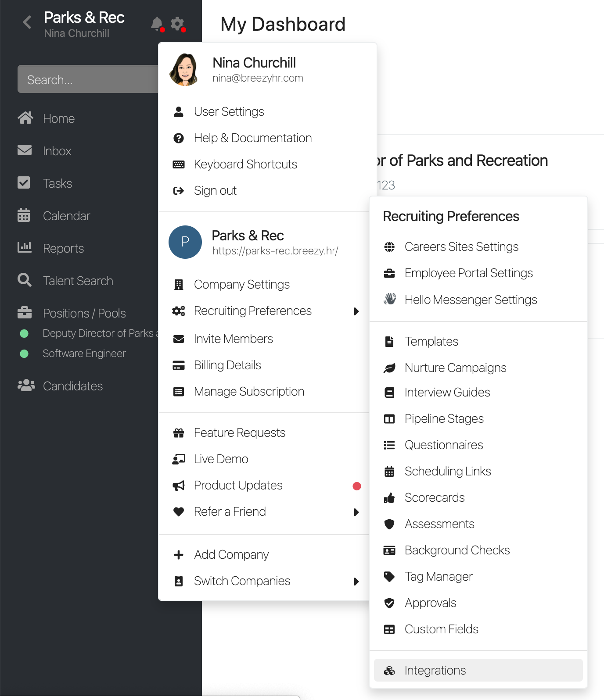Click the Home house icon in sidebar
604x700 pixels.
[25, 118]
